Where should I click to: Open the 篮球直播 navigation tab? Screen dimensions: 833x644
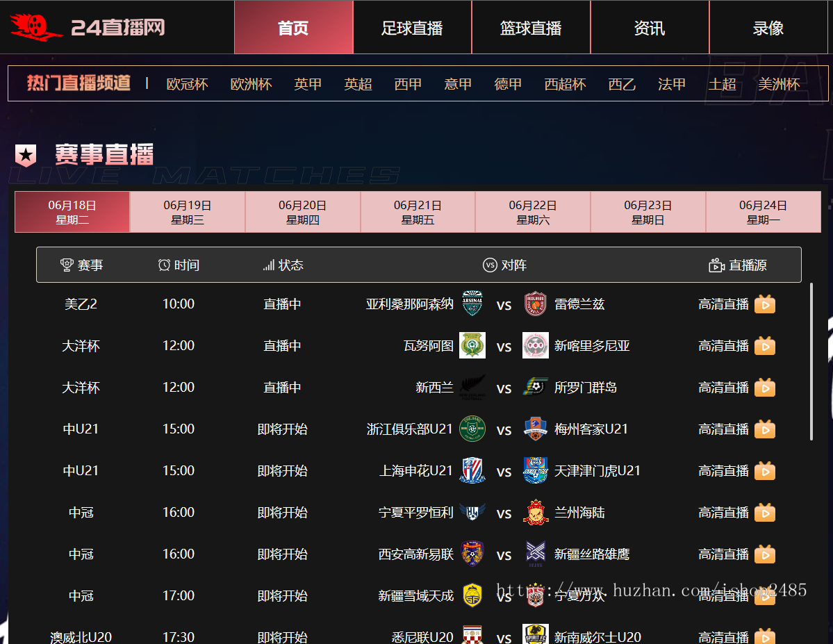(531, 27)
